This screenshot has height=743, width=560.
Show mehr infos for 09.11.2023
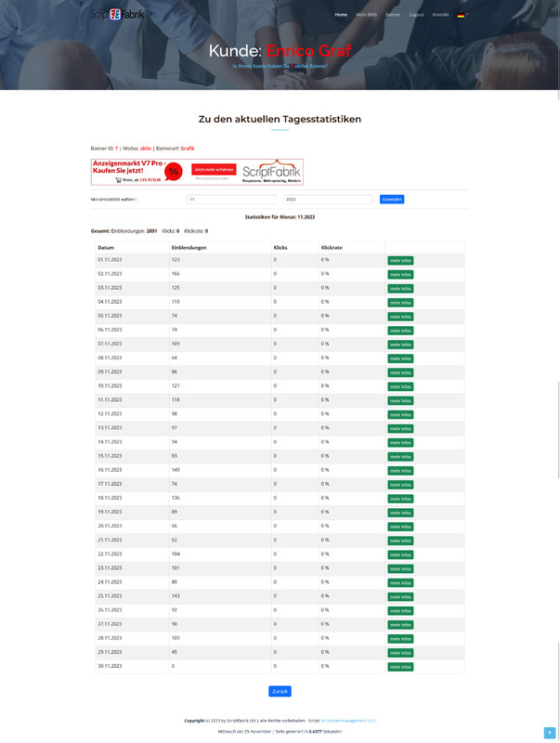(x=400, y=373)
